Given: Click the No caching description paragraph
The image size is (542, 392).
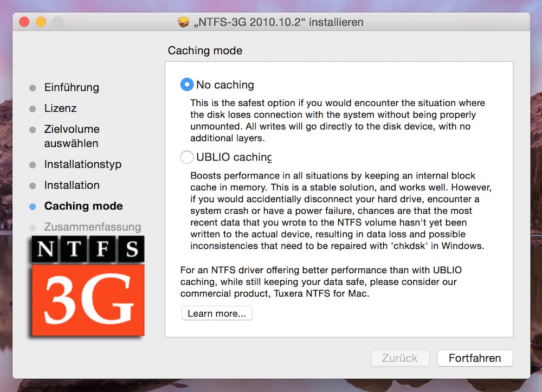Looking at the screenshot, I should 338,120.
